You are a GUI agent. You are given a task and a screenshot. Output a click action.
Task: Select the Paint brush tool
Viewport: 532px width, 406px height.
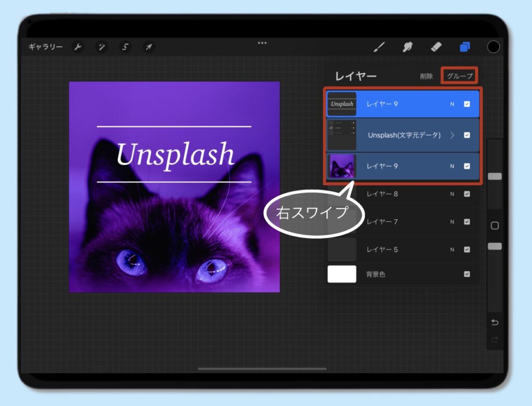tap(379, 47)
